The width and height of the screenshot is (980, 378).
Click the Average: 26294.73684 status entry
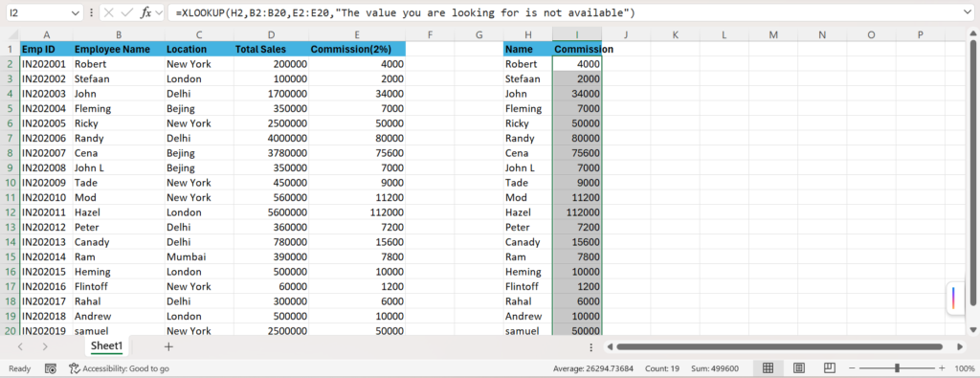click(x=593, y=368)
